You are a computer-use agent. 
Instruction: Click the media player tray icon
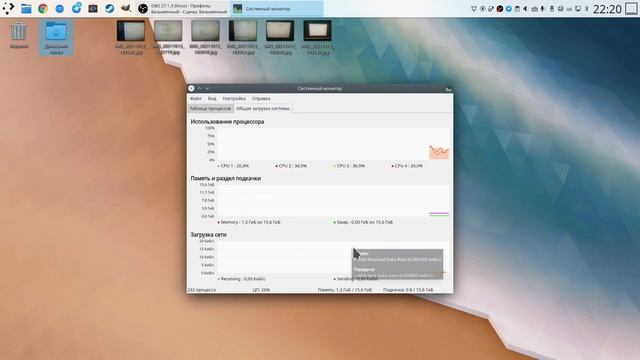[x=482, y=9]
